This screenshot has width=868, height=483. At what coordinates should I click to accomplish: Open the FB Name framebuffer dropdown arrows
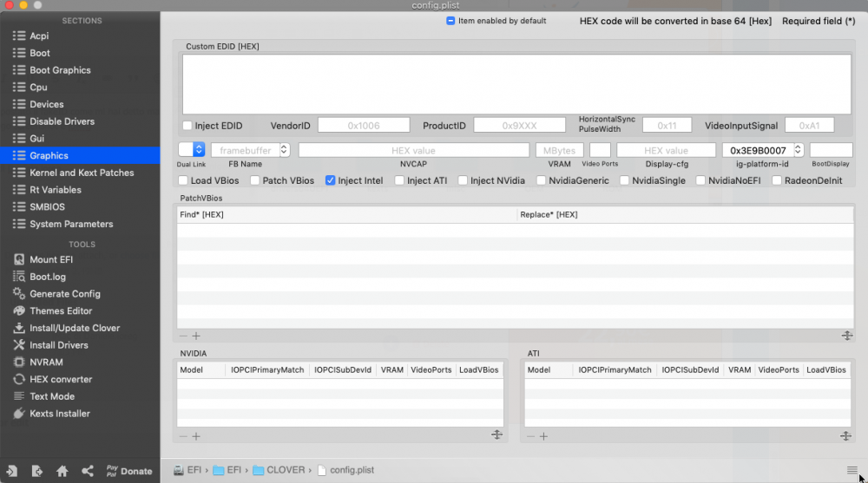point(284,150)
